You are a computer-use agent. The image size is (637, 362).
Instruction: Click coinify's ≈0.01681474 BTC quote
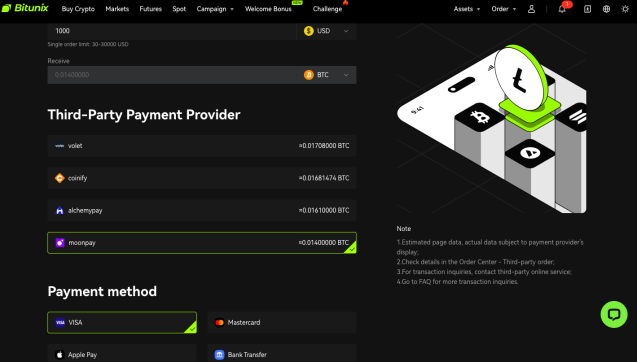[324, 178]
